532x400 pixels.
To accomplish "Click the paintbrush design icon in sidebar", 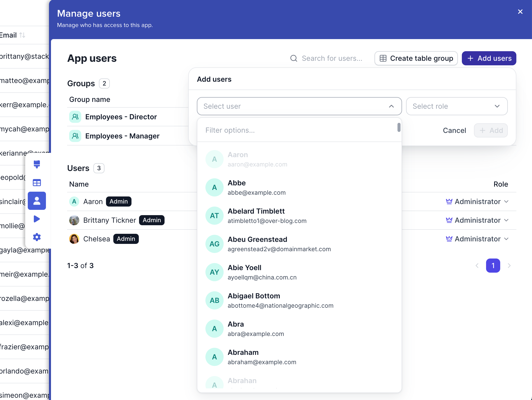I will tap(37, 164).
